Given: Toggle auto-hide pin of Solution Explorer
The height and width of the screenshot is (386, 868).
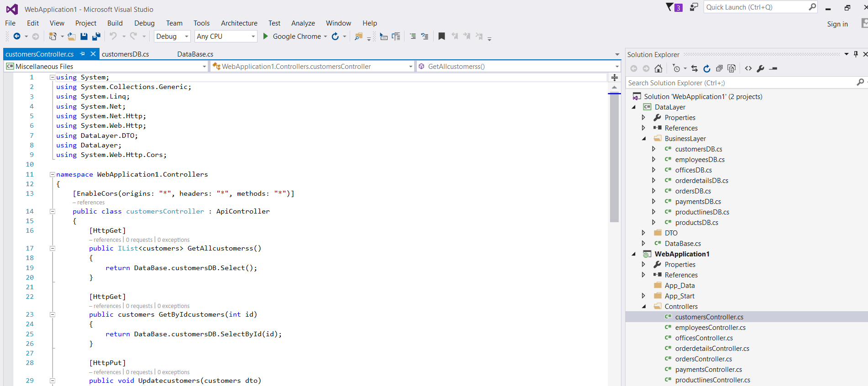Looking at the screenshot, I should pos(856,54).
